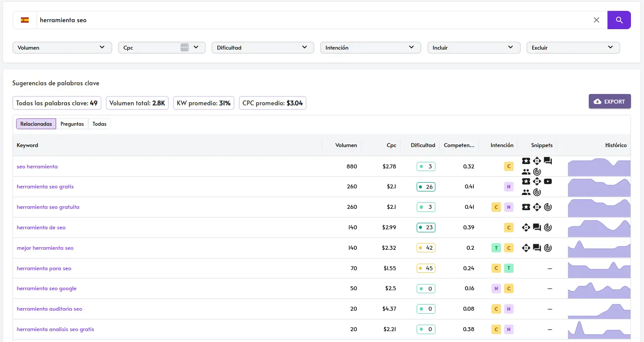
Task: Click difficulty badge 26 for herramienta seo gratis
Action: coord(426,187)
